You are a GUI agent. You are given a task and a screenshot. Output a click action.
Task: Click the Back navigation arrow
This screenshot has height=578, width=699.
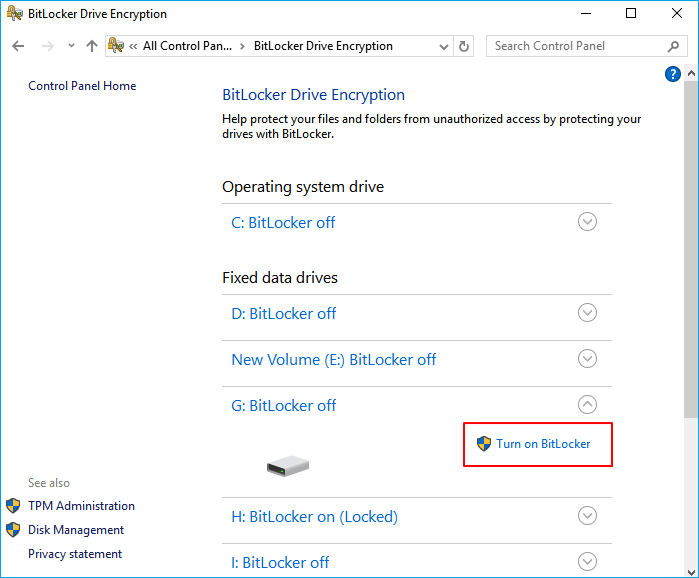19,46
